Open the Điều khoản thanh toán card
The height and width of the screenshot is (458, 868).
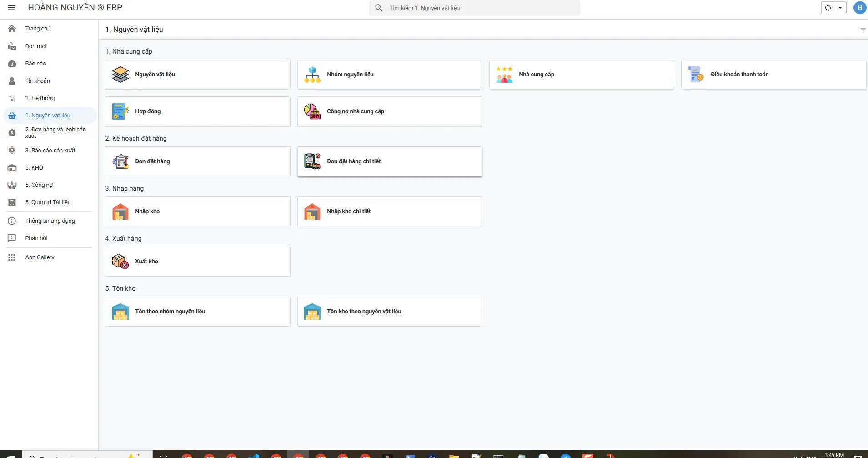773,75
